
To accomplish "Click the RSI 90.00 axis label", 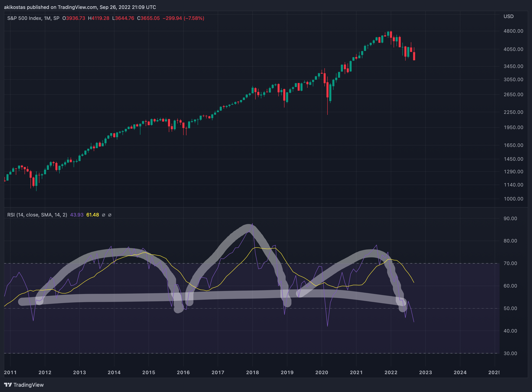I will (x=510, y=219).
